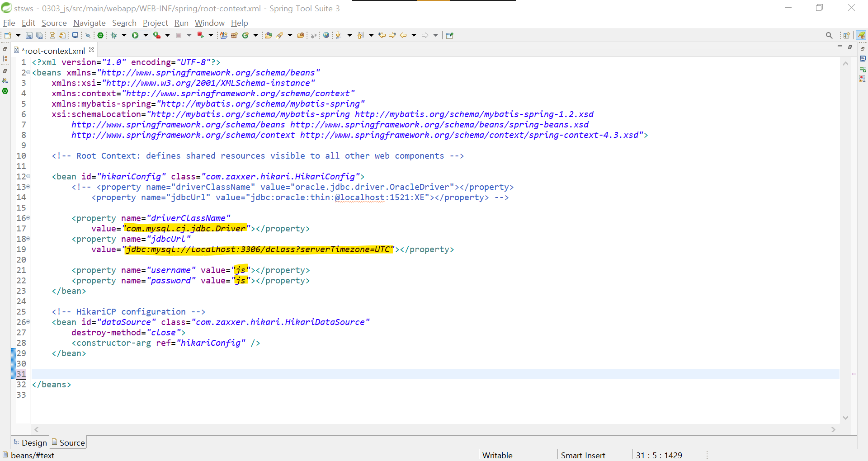
Task: Open a new perspective via the Open Perspective icon
Action: point(847,35)
